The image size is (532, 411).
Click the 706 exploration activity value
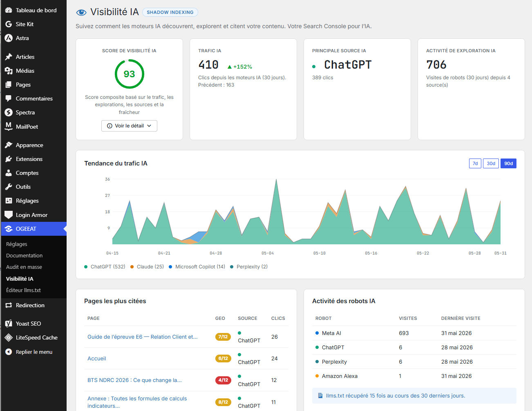pyautogui.click(x=436, y=65)
